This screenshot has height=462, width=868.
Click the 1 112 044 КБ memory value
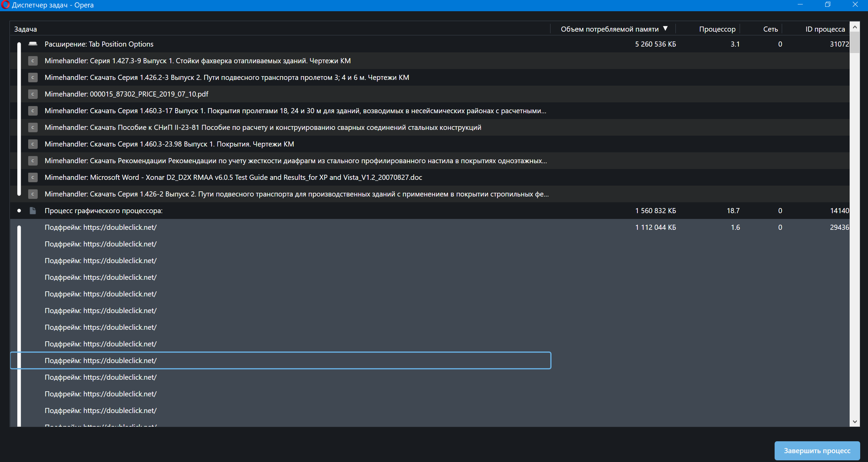coord(655,227)
